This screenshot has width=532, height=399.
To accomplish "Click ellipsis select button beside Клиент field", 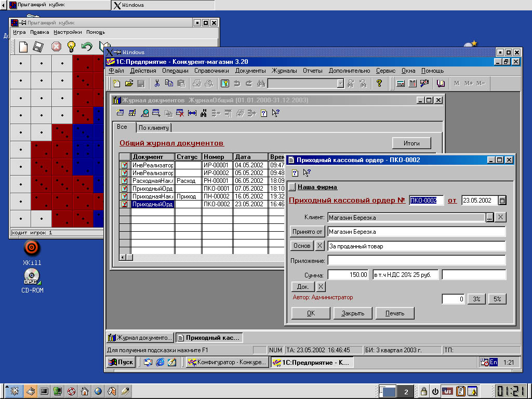I will 489,218.
